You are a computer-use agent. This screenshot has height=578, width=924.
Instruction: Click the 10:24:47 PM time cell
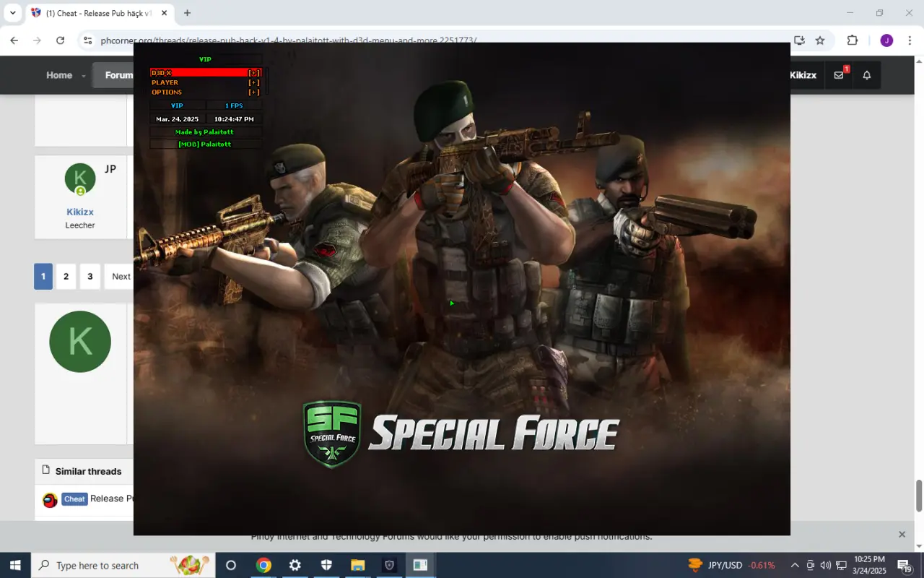point(234,119)
